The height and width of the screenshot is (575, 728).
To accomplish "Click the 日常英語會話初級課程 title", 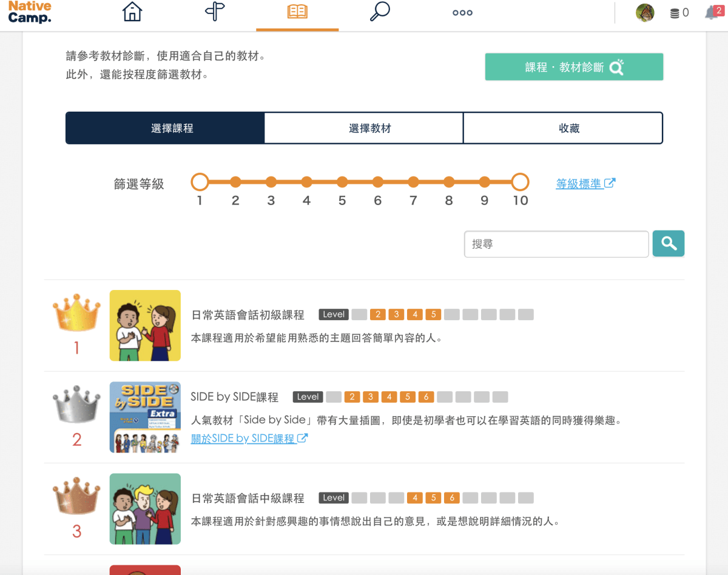I will 248,315.
